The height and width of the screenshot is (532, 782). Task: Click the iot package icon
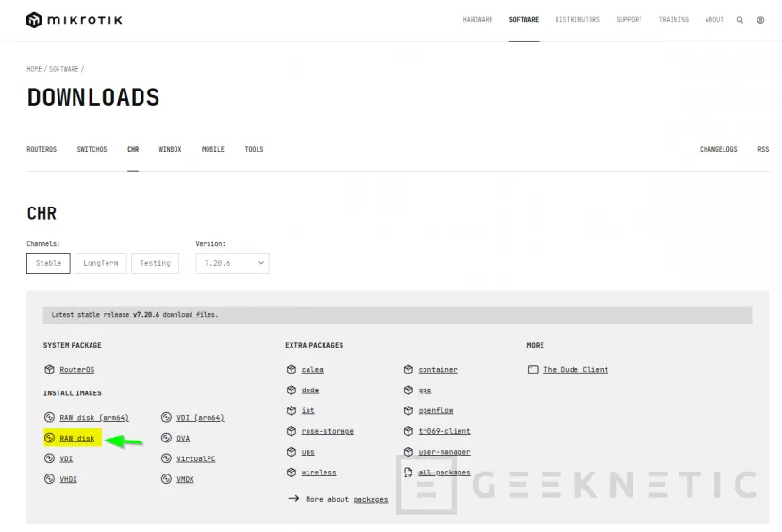click(x=291, y=410)
